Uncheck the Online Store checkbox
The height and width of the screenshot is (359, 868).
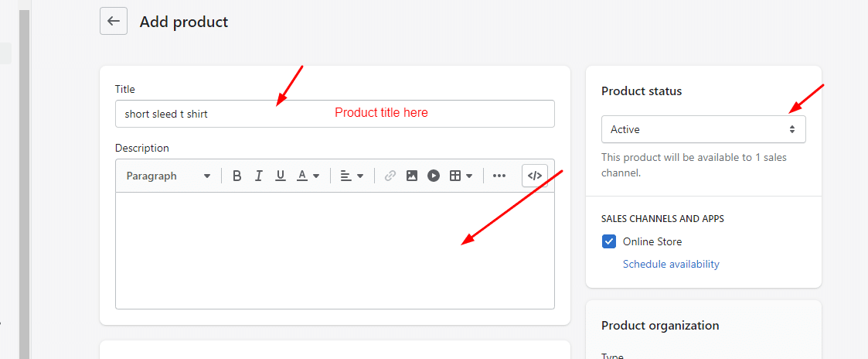[x=609, y=241]
